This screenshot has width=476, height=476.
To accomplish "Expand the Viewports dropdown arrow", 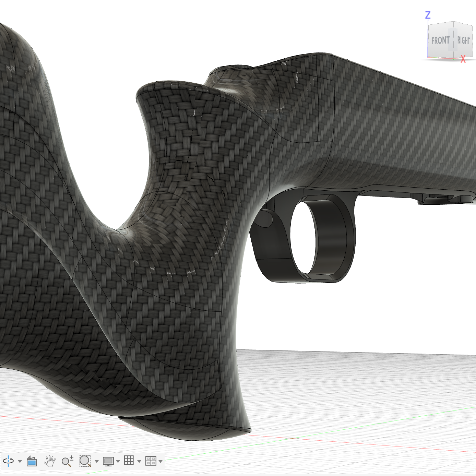I will point(160,461).
